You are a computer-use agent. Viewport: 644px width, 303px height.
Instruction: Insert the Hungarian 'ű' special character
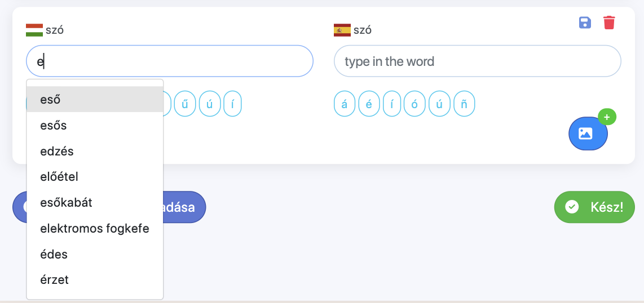click(x=184, y=104)
